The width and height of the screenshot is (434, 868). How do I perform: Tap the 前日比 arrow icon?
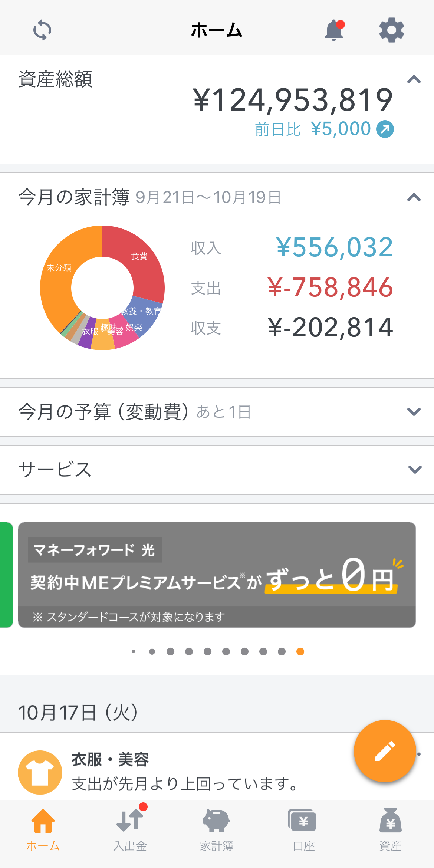coord(385,129)
